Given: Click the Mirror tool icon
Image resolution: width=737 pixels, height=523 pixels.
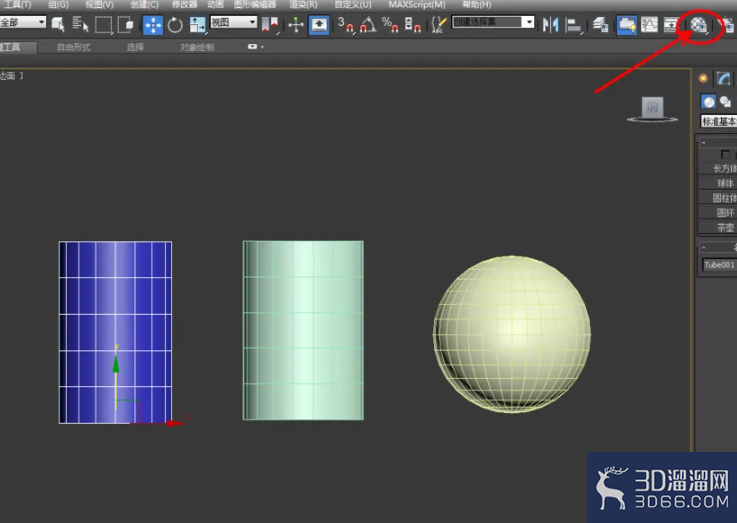Looking at the screenshot, I should 550,24.
